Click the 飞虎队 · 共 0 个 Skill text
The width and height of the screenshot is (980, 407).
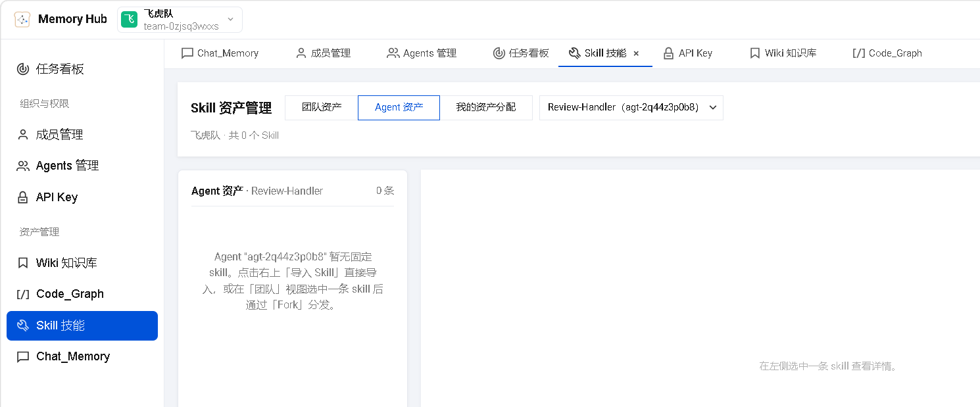coord(235,135)
